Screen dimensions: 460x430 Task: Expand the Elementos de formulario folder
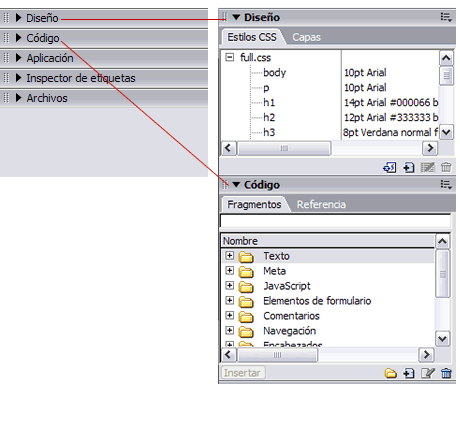[229, 300]
